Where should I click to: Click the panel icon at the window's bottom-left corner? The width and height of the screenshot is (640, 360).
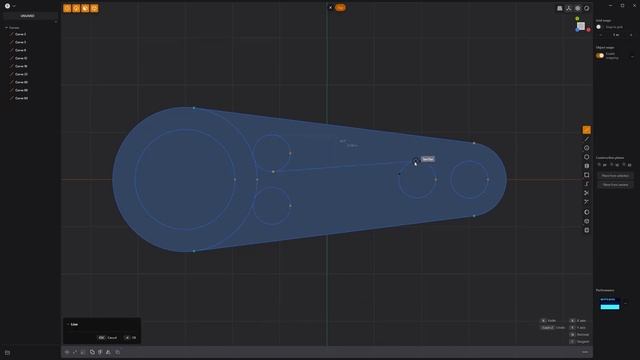tap(7, 353)
